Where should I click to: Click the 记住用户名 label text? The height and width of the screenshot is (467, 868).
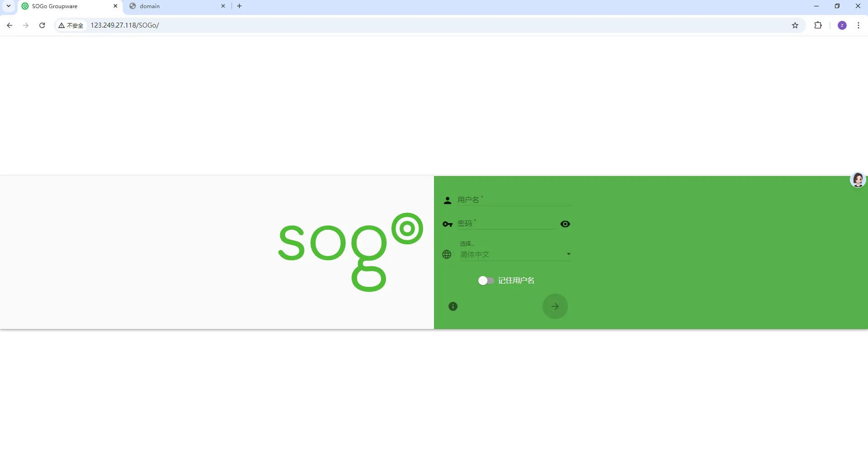pos(516,281)
